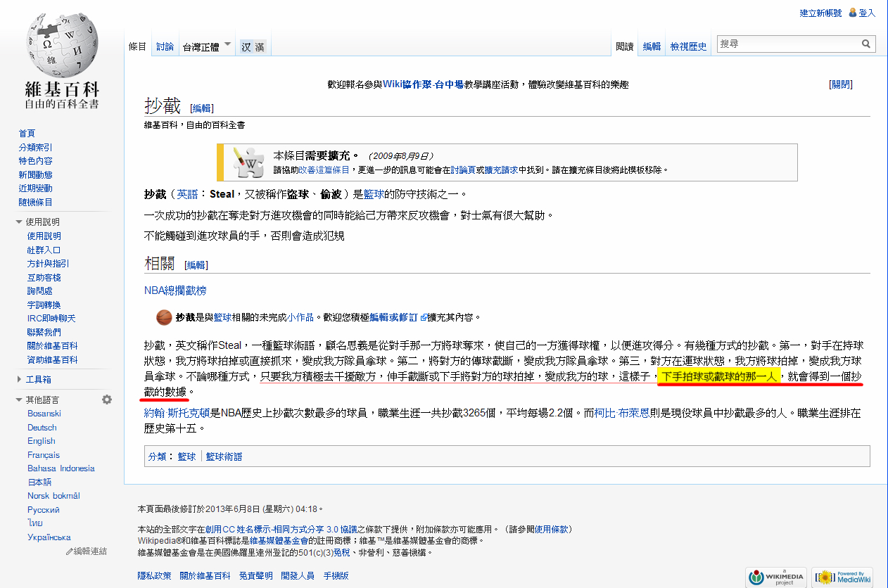The height and width of the screenshot is (588, 888).
Task: Click the 建立新帳號 link
Action: pyautogui.click(x=820, y=13)
